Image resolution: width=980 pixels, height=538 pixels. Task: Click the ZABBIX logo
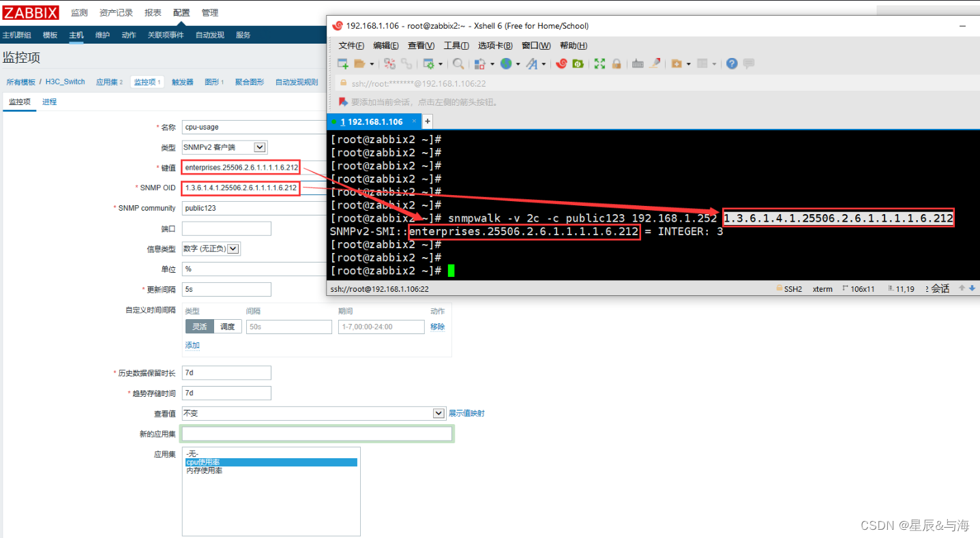pos(31,12)
